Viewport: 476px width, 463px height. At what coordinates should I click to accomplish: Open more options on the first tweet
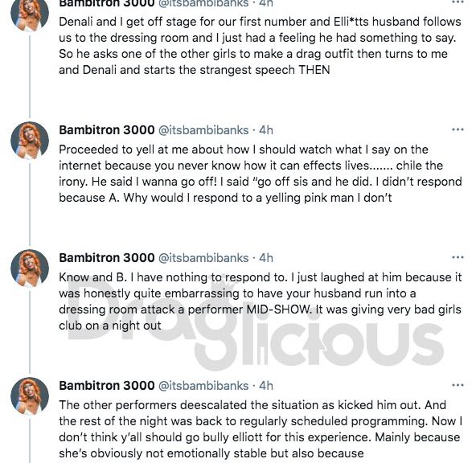coord(458,2)
